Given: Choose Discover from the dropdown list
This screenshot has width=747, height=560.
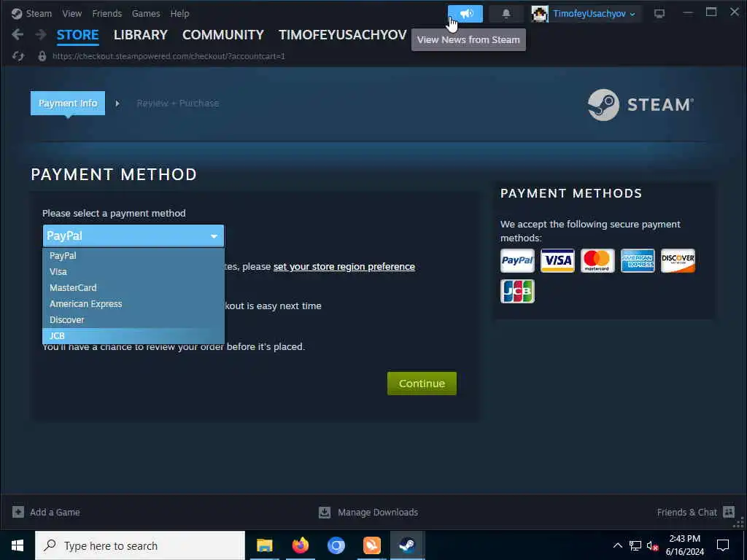Looking at the screenshot, I should [133, 320].
